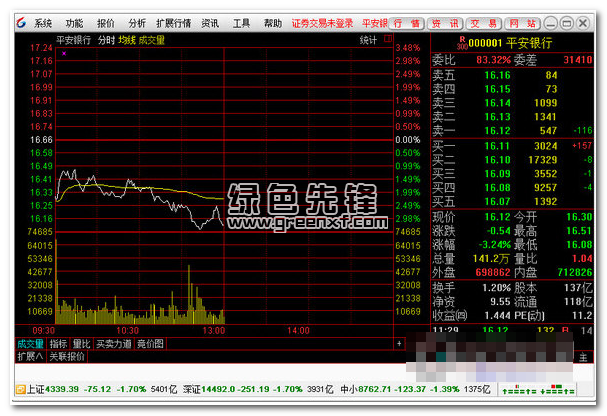This screenshot has width=607, height=416.
Task: Click the 最高 16.51 value
Action: (579, 231)
